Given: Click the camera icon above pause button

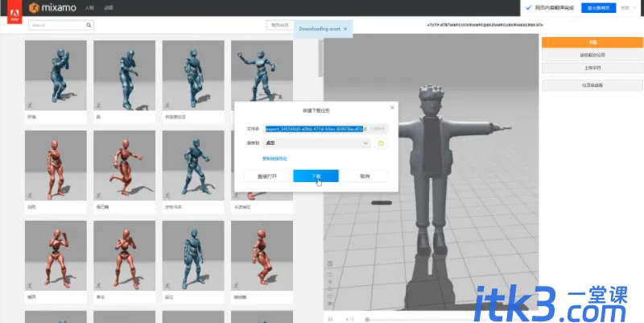Looking at the screenshot, I should pos(330,304).
